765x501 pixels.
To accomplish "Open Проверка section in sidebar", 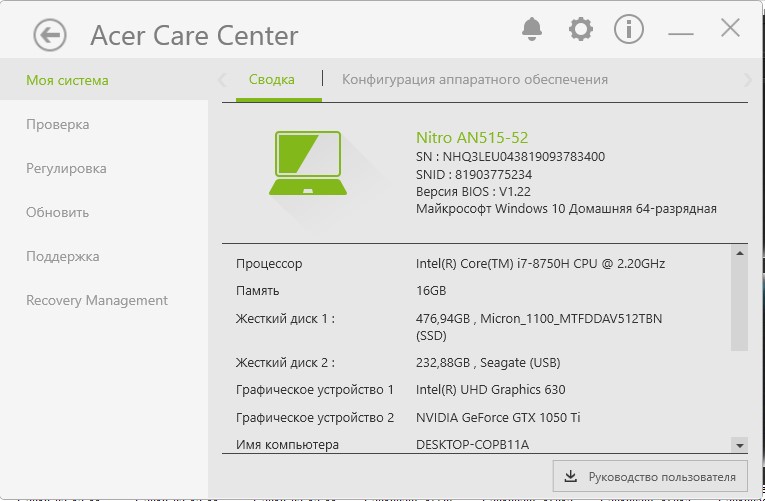I will pyautogui.click(x=58, y=124).
